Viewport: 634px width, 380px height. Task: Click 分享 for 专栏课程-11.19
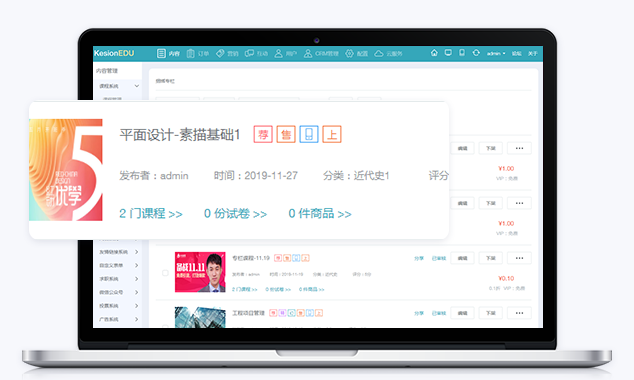[419, 258]
